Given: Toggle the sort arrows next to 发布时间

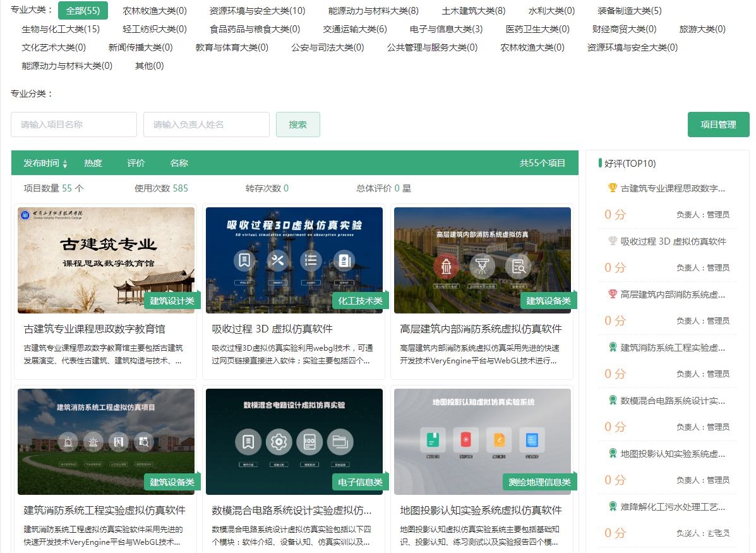Looking at the screenshot, I should click(x=65, y=164).
